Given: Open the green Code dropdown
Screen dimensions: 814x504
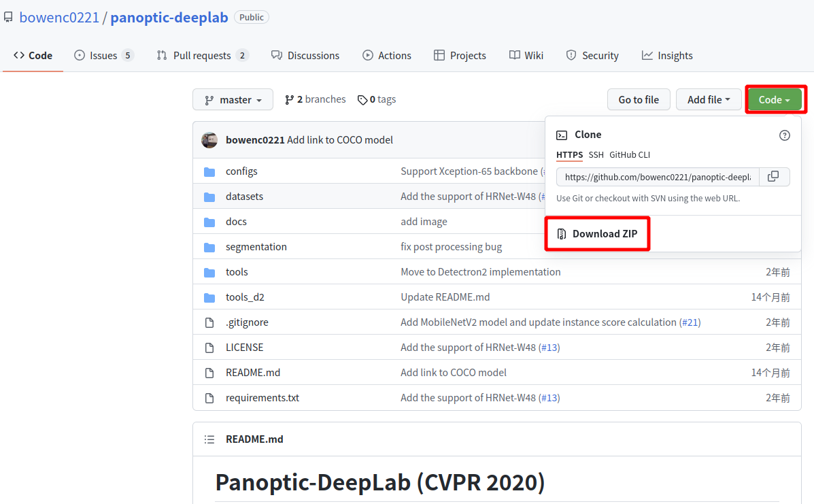Looking at the screenshot, I should click(x=775, y=99).
